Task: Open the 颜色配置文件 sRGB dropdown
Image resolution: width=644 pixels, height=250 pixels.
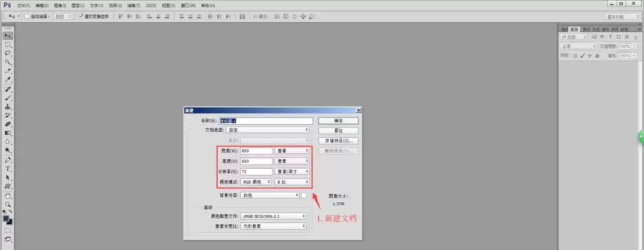Action: tap(274, 216)
